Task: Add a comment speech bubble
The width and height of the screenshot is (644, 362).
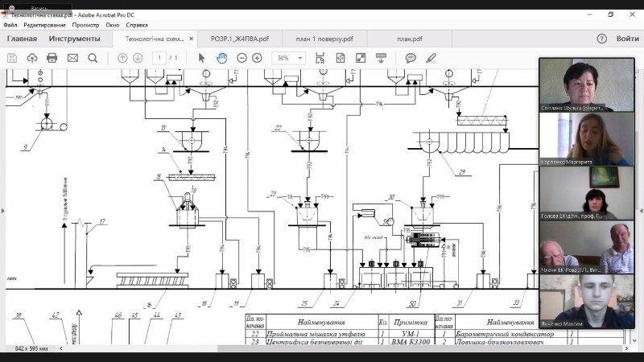Action: click(411, 58)
